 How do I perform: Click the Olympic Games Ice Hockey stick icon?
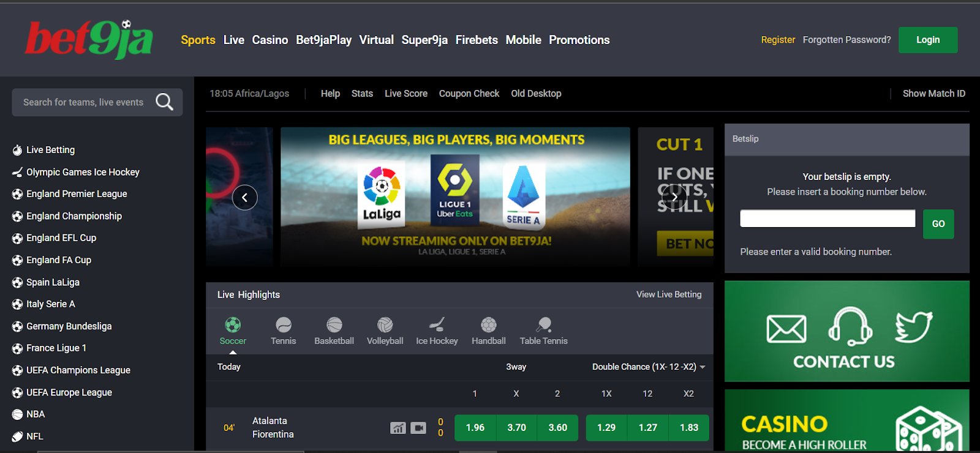(17, 172)
